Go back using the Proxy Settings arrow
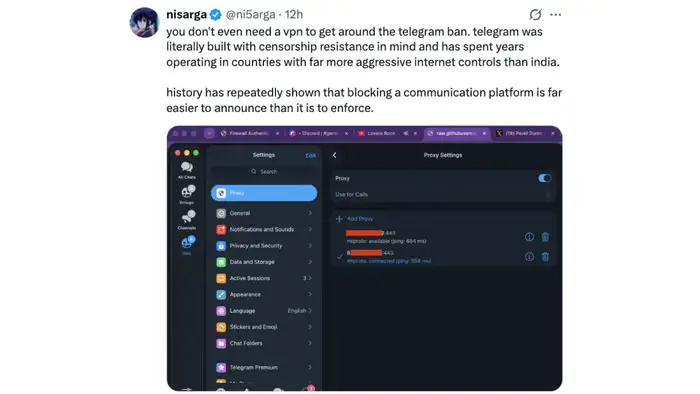 pos(335,155)
